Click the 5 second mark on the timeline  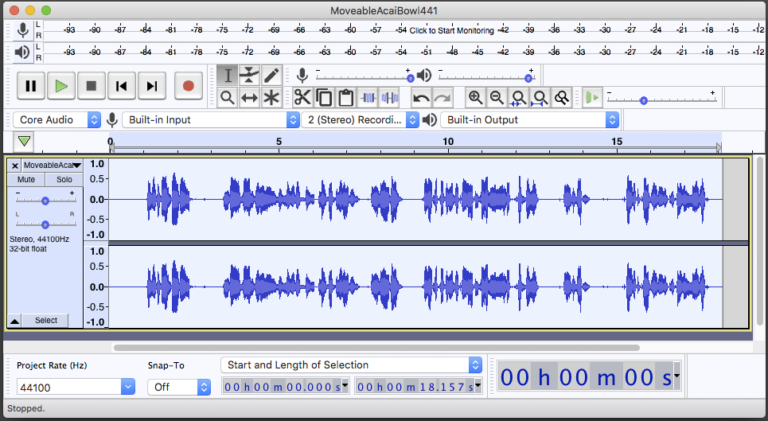[279, 141]
